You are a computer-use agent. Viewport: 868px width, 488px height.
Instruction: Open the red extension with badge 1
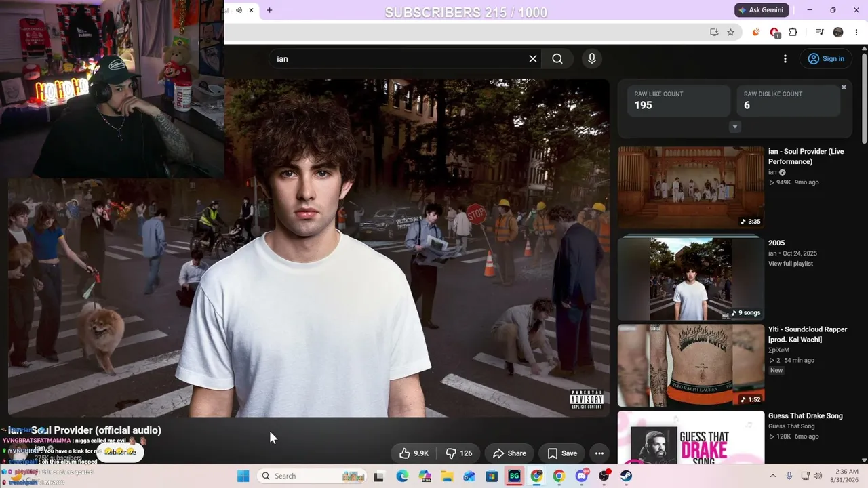tap(775, 32)
